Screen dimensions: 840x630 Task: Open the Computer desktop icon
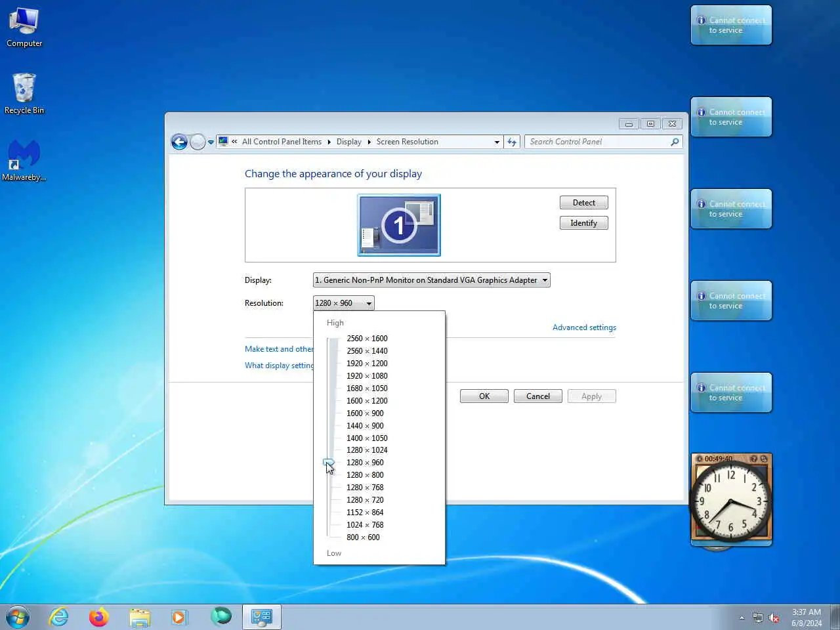pyautogui.click(x=24, y=28)
